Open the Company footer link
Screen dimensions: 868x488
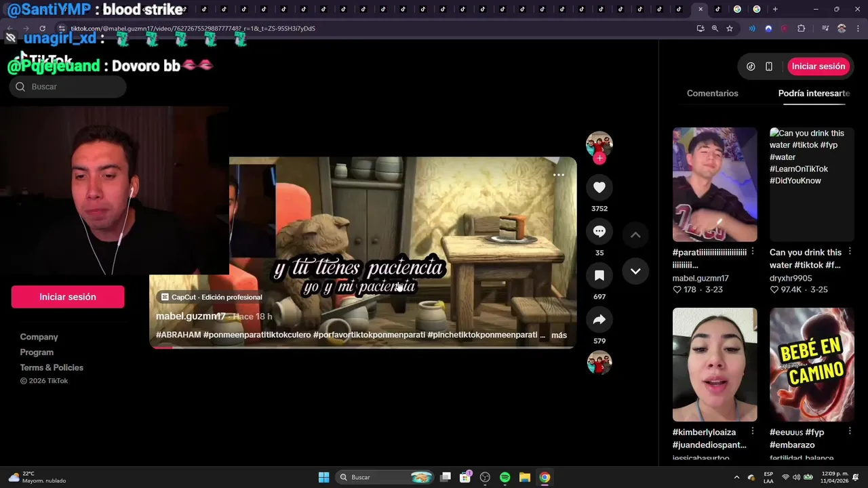click(39, 337)
